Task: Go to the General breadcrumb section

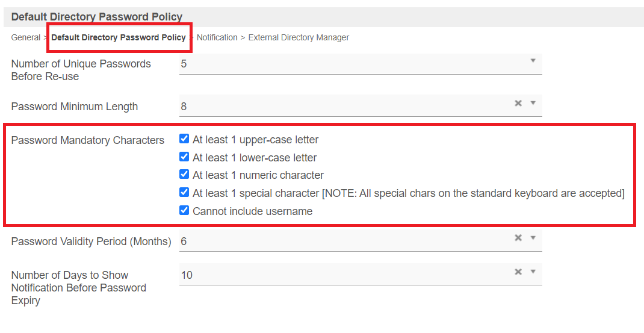Action: tap(26, 37)
